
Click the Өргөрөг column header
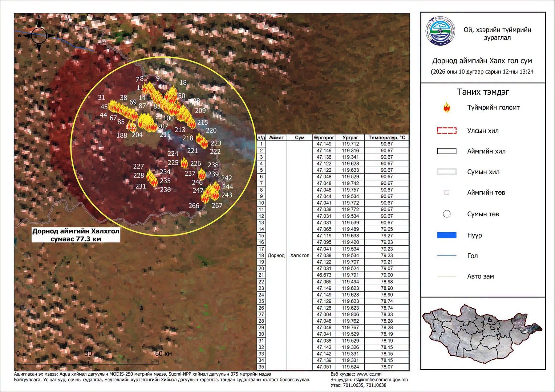point(324,138)
